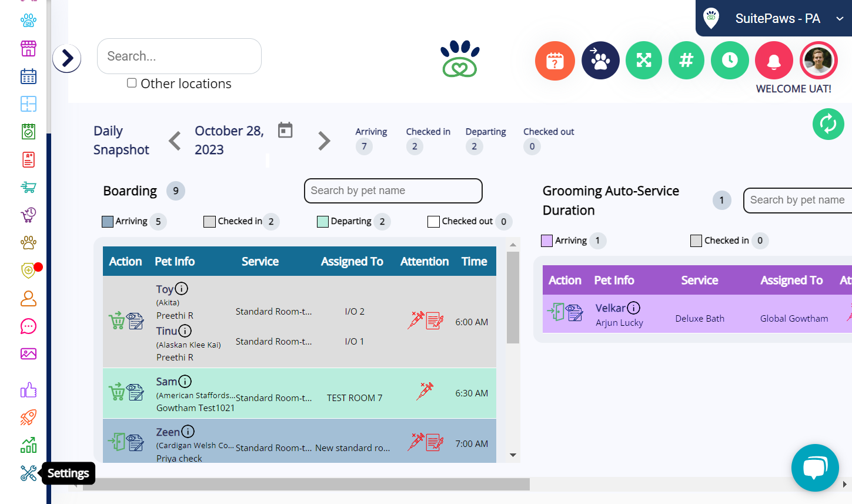Click the navy paw check-in button
Screen dimensions: 852x504
(x=600, y=61)
